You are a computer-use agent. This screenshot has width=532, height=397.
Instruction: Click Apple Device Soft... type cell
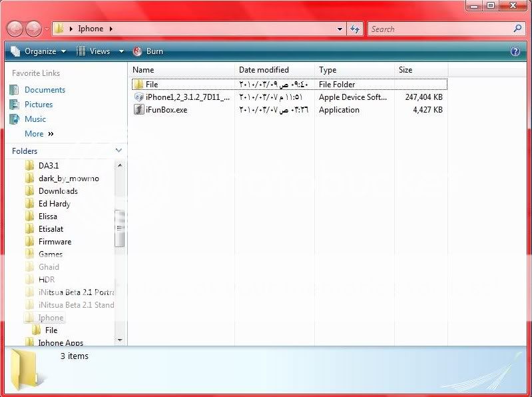point(353,97)
